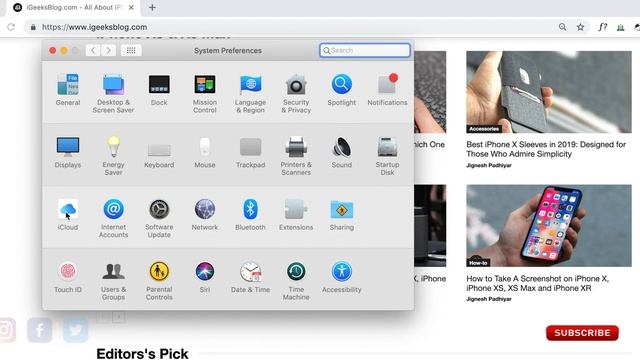Close the System Preferences window

coord(53,50)
